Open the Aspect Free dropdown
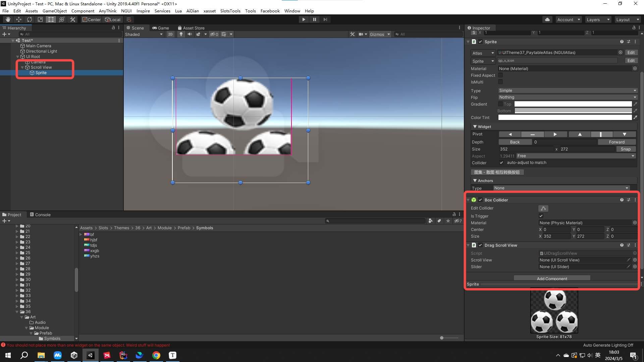The height and width of the screenshot is (362, 644). pos(576,156)
